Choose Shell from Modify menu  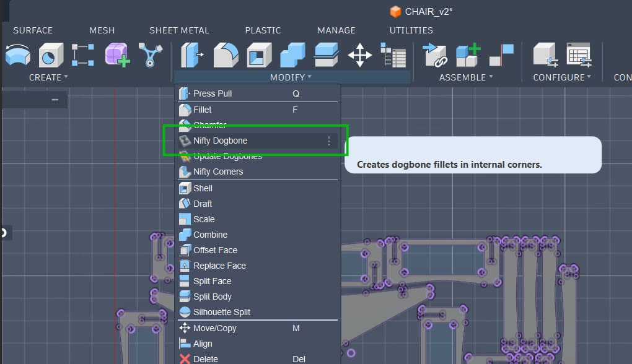tap(258, 188)
